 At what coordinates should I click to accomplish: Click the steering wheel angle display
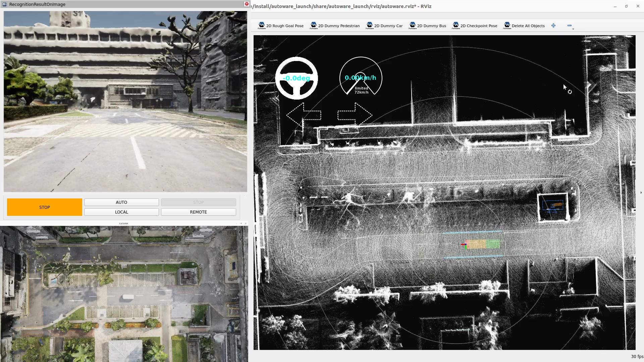pos(296,78)
